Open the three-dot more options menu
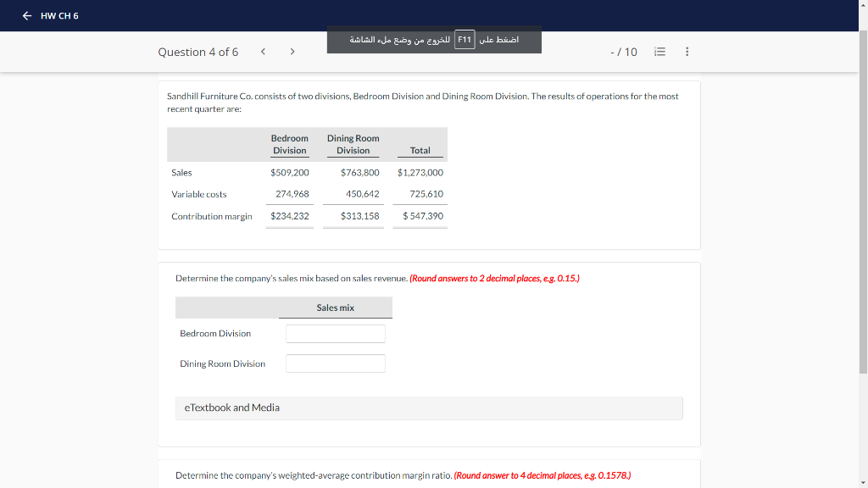Viewport: 868px width, 488px height. 687,52
